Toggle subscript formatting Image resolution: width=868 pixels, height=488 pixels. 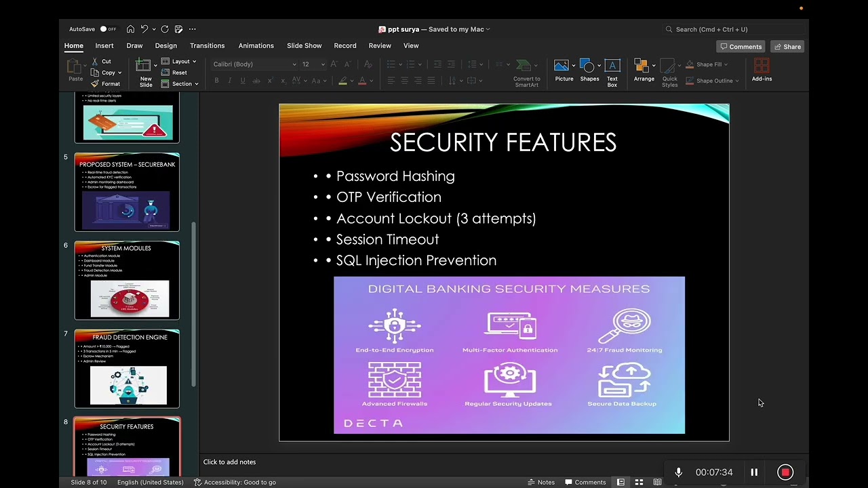[x=283, y=81]
